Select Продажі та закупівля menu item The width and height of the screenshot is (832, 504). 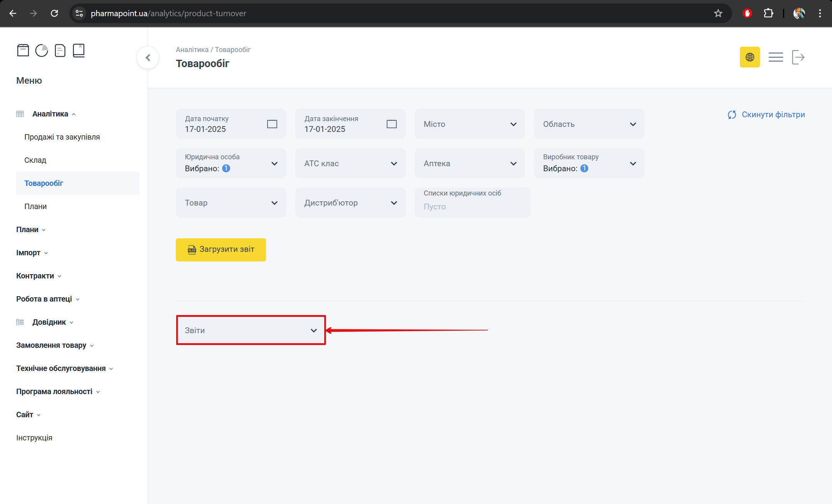point(62,137)
